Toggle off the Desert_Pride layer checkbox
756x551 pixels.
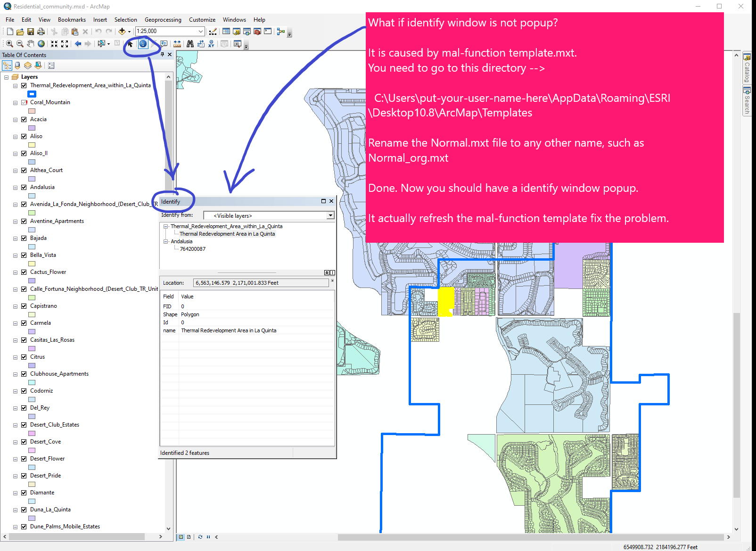click(24, 476)
